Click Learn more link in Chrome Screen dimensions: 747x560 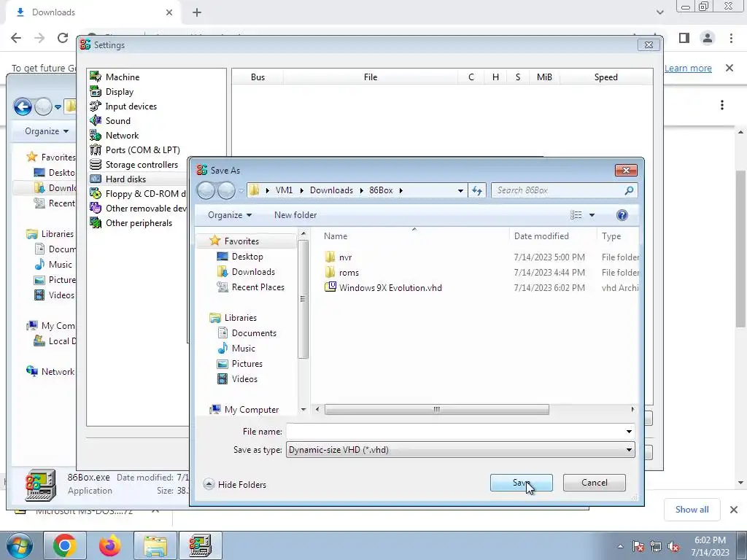(x=688, y=68)
